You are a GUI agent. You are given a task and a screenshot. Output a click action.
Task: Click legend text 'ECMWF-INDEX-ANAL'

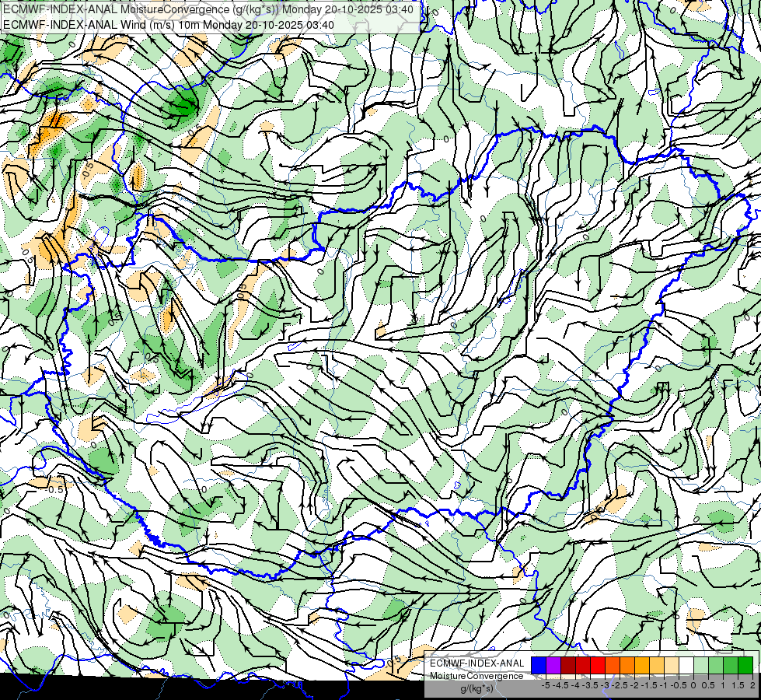point(477,663)
